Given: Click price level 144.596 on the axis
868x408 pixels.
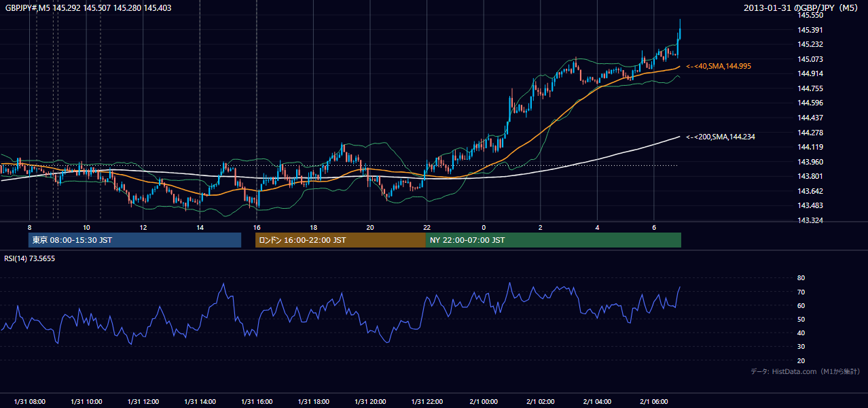Looking at the screenshot, I should [811, 103].
